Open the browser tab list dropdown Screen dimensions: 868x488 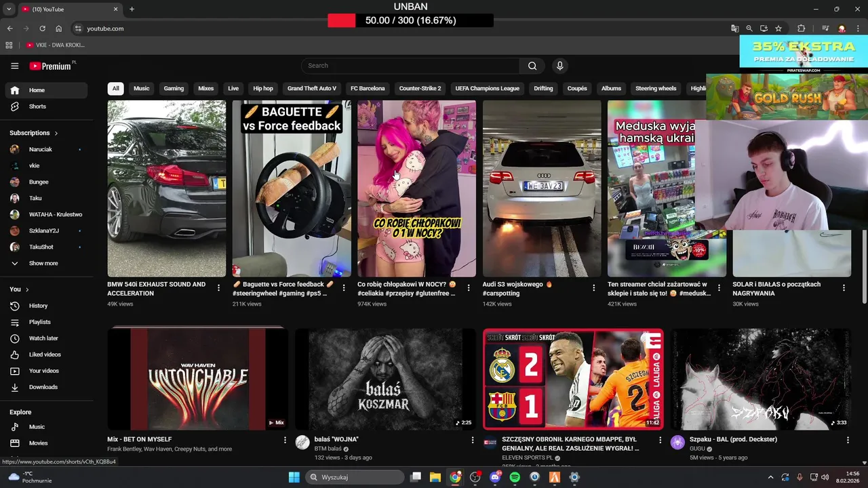[x=9, y=9]
